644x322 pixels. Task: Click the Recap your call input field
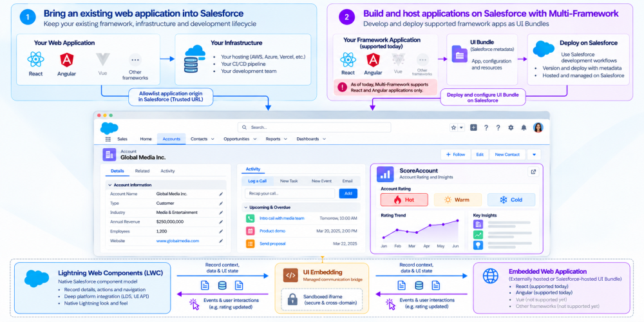[x=290, y=194]
